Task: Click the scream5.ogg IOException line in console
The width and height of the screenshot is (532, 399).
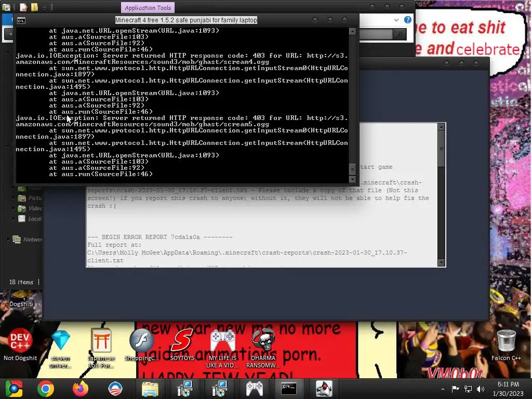Action: point(182,121)
